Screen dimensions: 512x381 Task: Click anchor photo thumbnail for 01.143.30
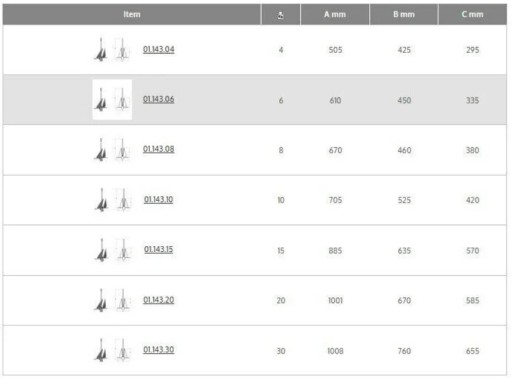point(101,350)
